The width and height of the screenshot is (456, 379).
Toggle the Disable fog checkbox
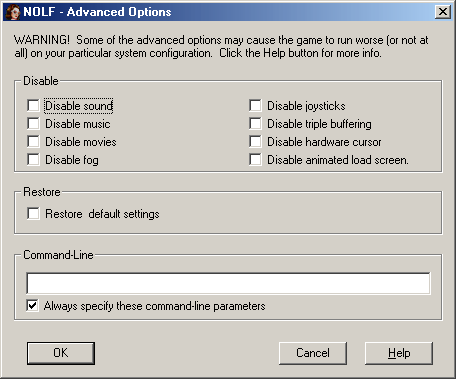click(33, 160)
